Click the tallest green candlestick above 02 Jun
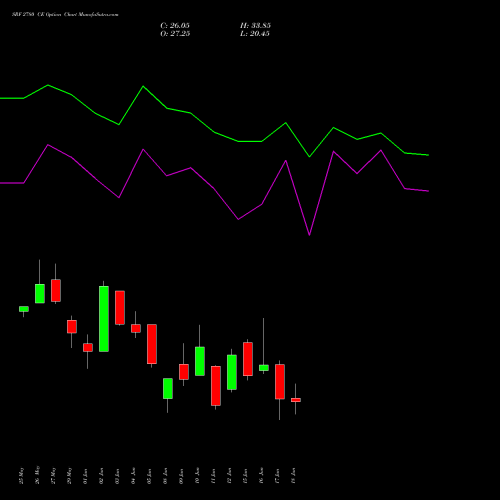Screen dimensions: 500x500 click(104, 319)
